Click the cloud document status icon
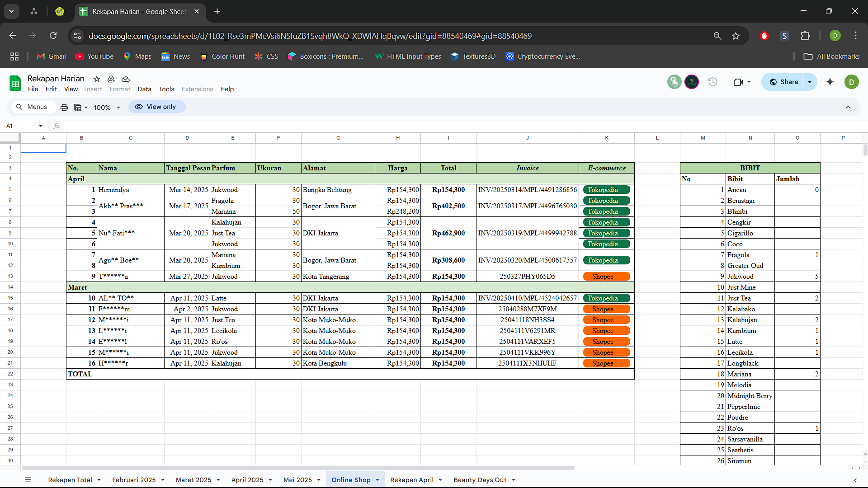868x488 pixels. point(126,79)
